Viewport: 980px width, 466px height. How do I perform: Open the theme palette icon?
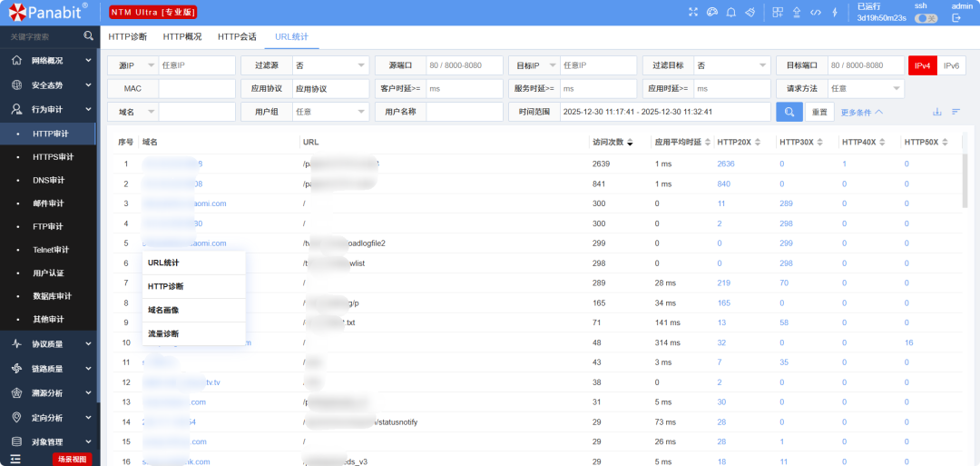(x=711, y=12)
